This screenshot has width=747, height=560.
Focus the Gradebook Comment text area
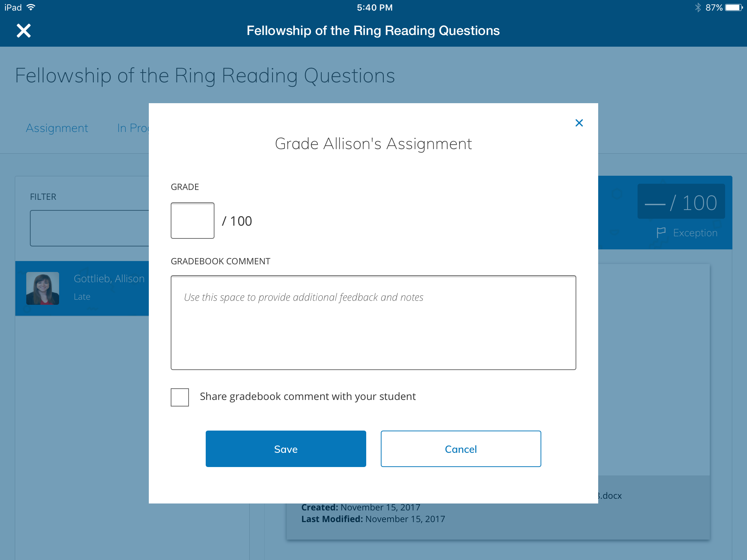pyautogui.click(x=373, y=323)
